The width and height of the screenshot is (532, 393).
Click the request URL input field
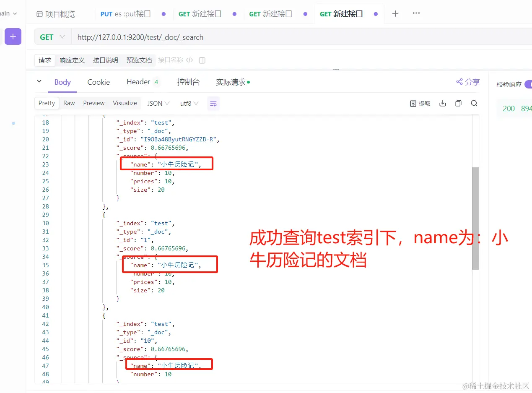tap(302, 37)
